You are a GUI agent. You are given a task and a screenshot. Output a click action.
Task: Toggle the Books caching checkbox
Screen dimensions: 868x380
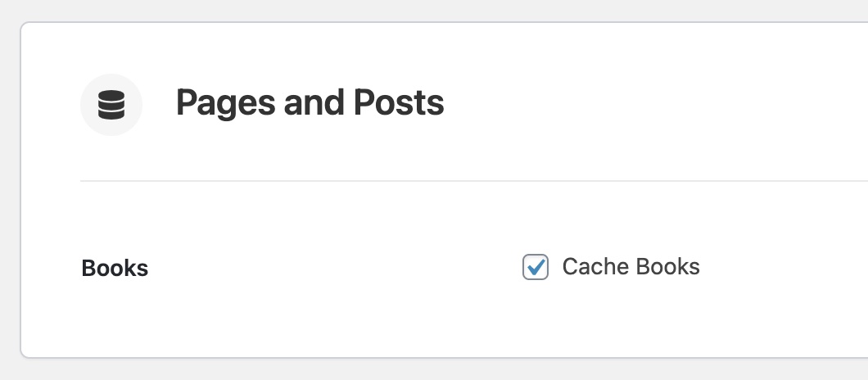536,267
